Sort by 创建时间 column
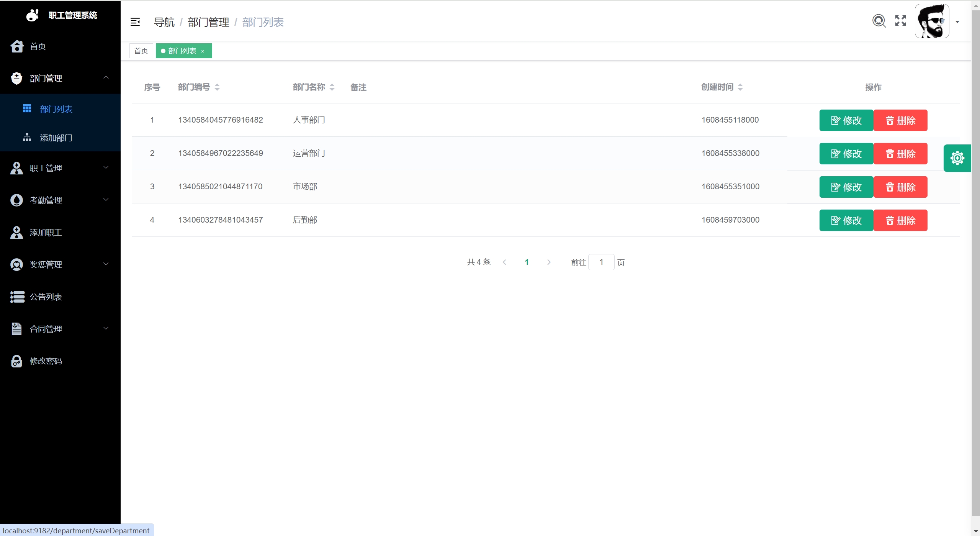Image resolution: width=980 pixels, height=536 pixels. (740, 87)
